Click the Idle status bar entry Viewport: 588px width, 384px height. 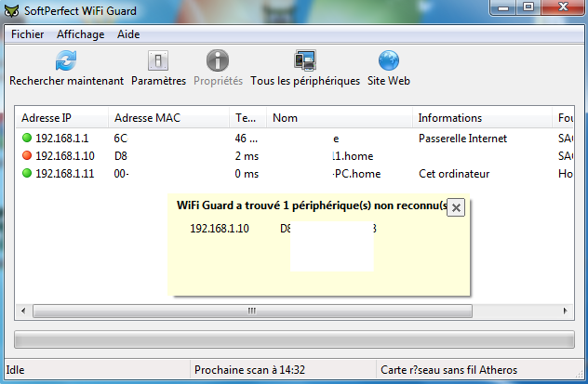pyautogui.click(x=16, y=370)
